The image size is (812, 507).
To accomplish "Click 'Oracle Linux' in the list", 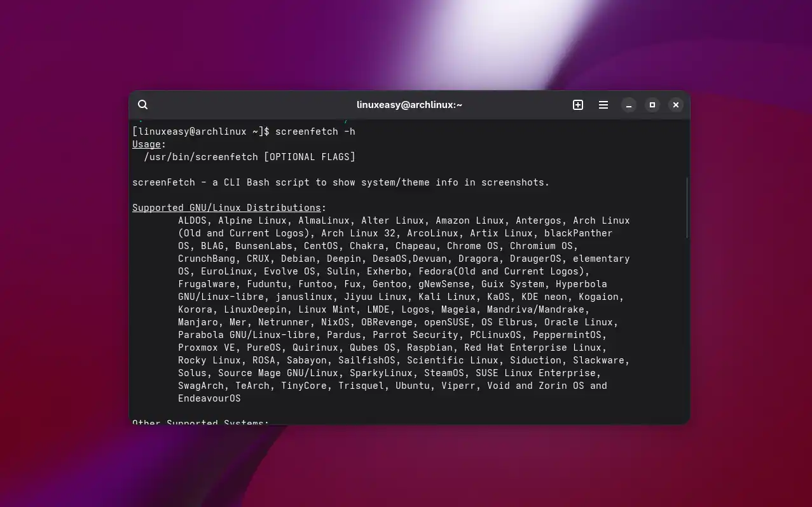I will tap(579, 322).
